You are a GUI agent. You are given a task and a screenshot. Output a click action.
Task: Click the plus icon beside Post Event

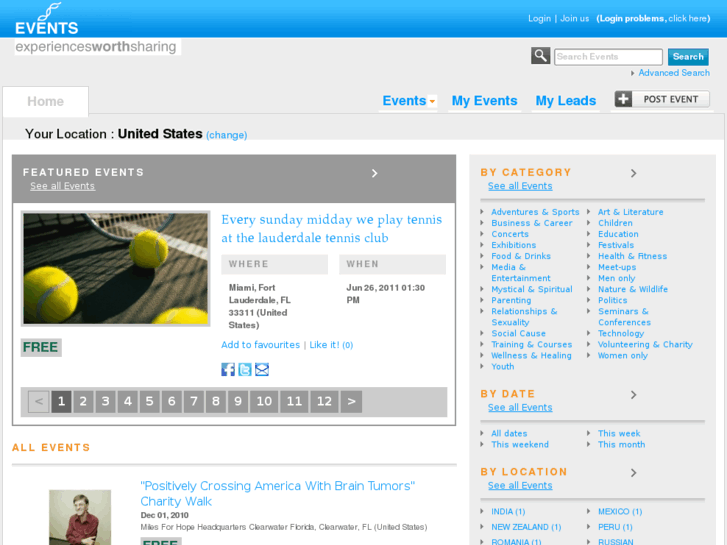pyautogui.click(x=623, y=99)
